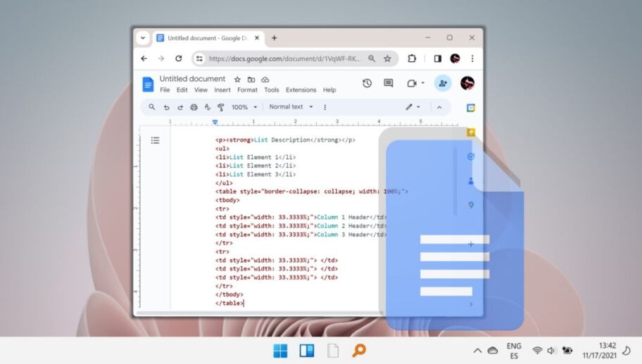642x364 pixels.
Task: Bookmark this page with star
Action: [387, 58]
